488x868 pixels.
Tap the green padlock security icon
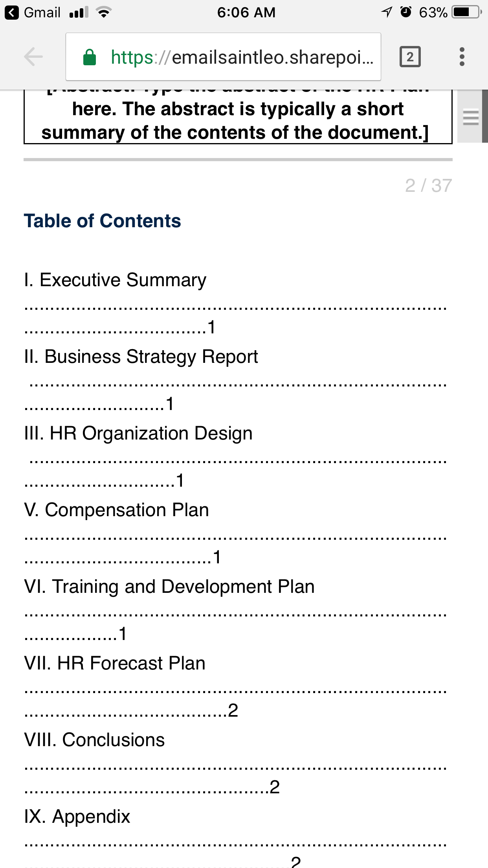click(x=90, y=57)
